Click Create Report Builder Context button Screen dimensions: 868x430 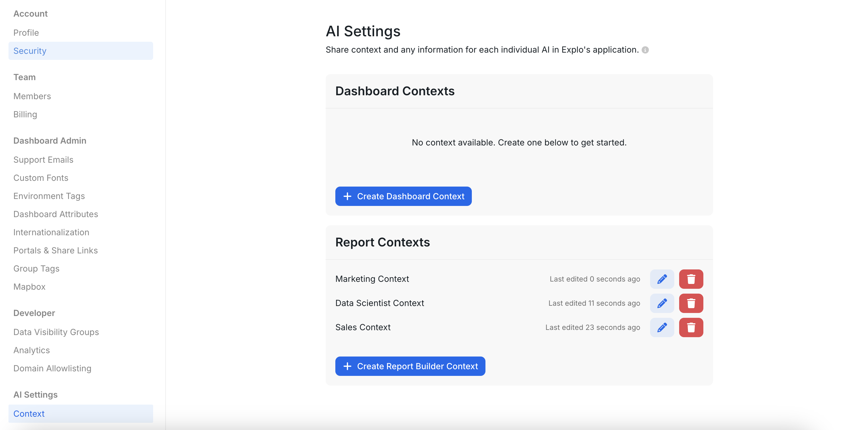pos(410,366)
